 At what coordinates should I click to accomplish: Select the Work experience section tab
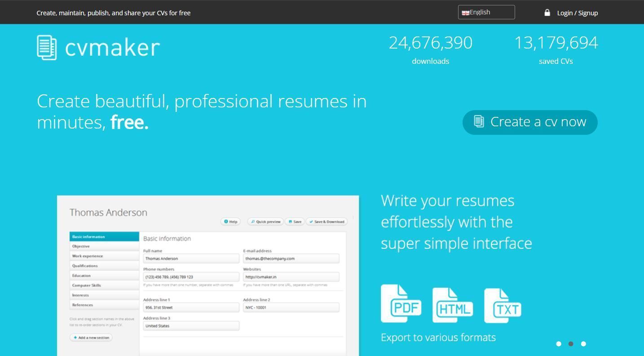tap(104, 256)
